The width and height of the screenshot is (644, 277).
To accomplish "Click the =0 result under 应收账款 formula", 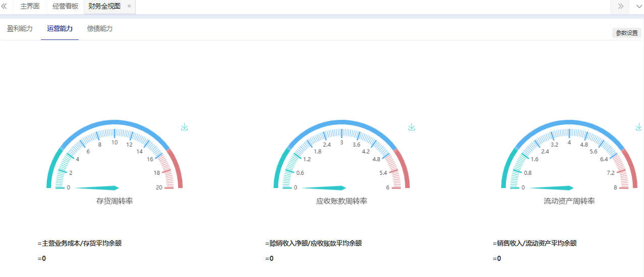I will pos(269,258).
